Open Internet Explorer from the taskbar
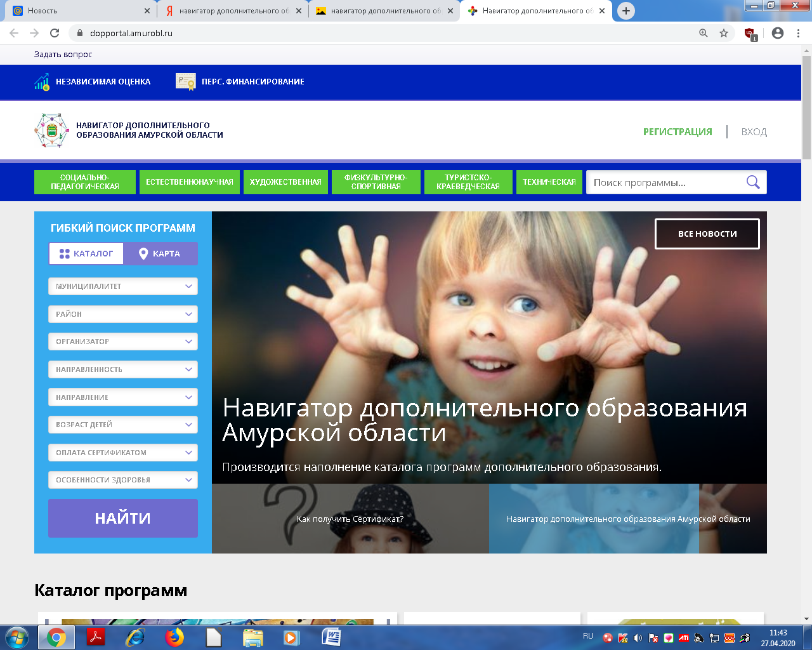The height and width of the screenshot is (650, 812). click(x=135, y=637)
